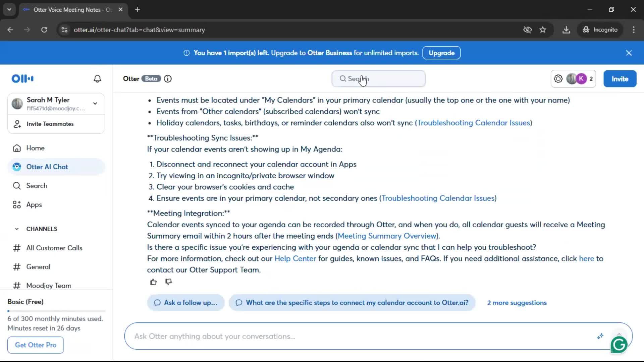The height and width of the screenshot is (362, 644).
Task: Open the notifications bell
Action: click(97, 79)
